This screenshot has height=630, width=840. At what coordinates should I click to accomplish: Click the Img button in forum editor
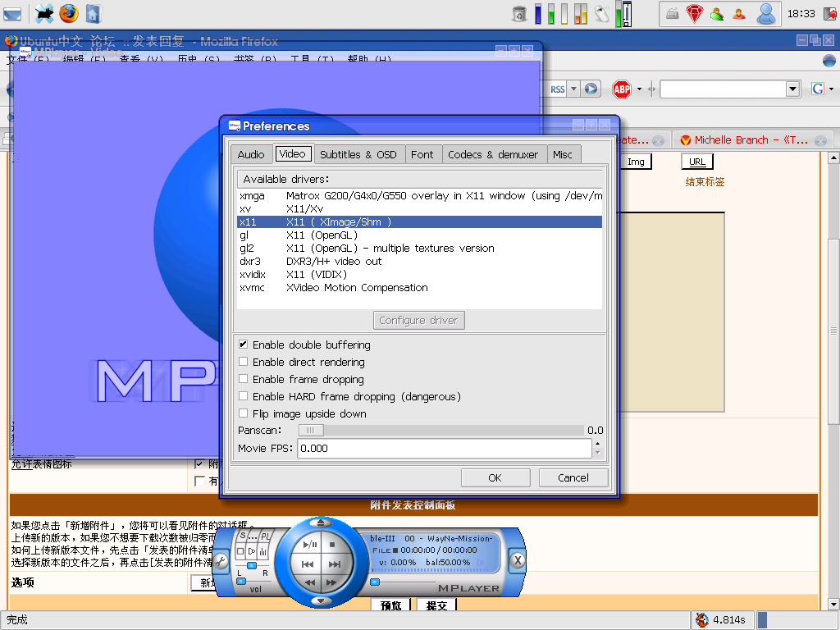(637, 162)
